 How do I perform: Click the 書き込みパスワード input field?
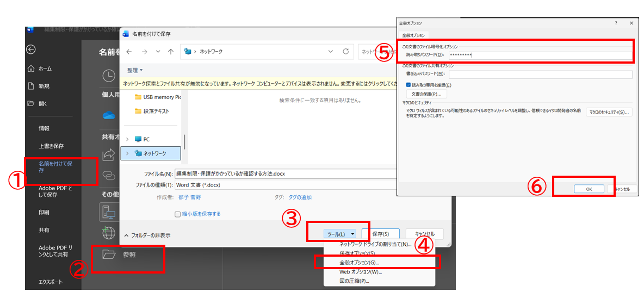click(540, 74)
